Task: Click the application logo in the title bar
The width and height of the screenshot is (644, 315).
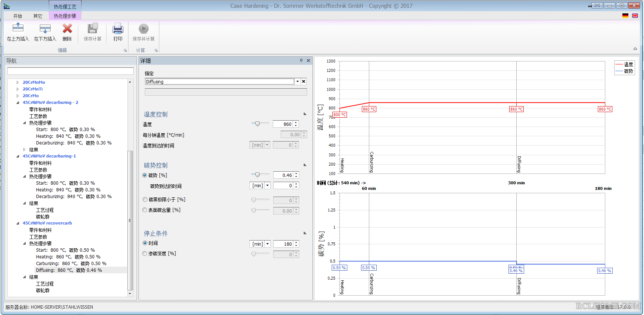Action: pos(7,6)
